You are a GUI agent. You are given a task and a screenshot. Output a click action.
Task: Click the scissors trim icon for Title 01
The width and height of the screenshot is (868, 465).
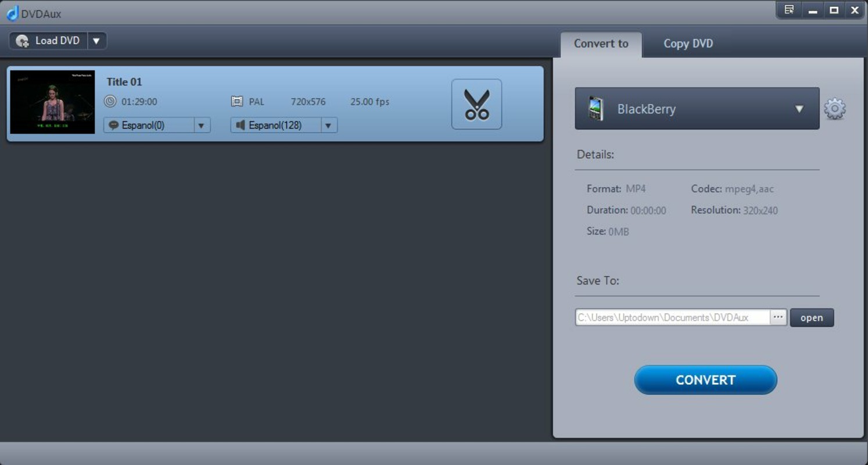coord(476,104)
